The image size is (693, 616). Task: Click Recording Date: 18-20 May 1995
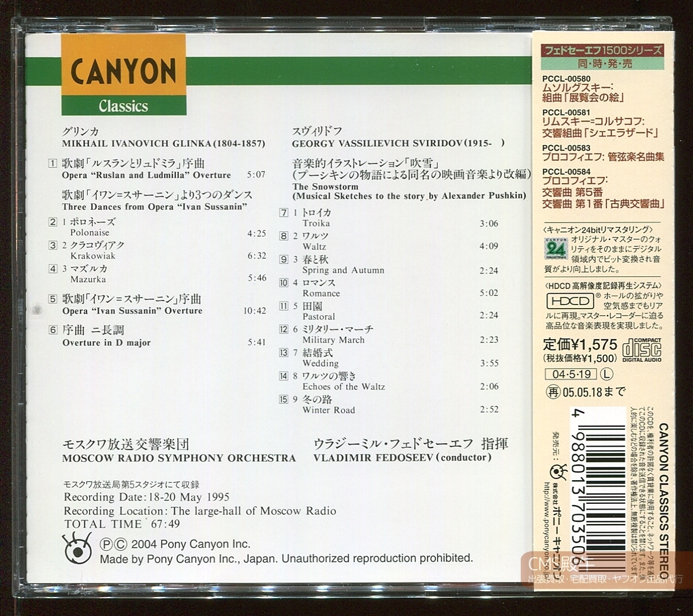coord(146,497)
